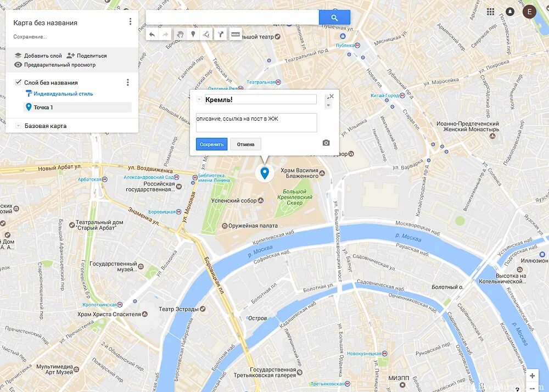549x392 pixels.
Task: Click the Отмена button
Action: click(245, 144)
